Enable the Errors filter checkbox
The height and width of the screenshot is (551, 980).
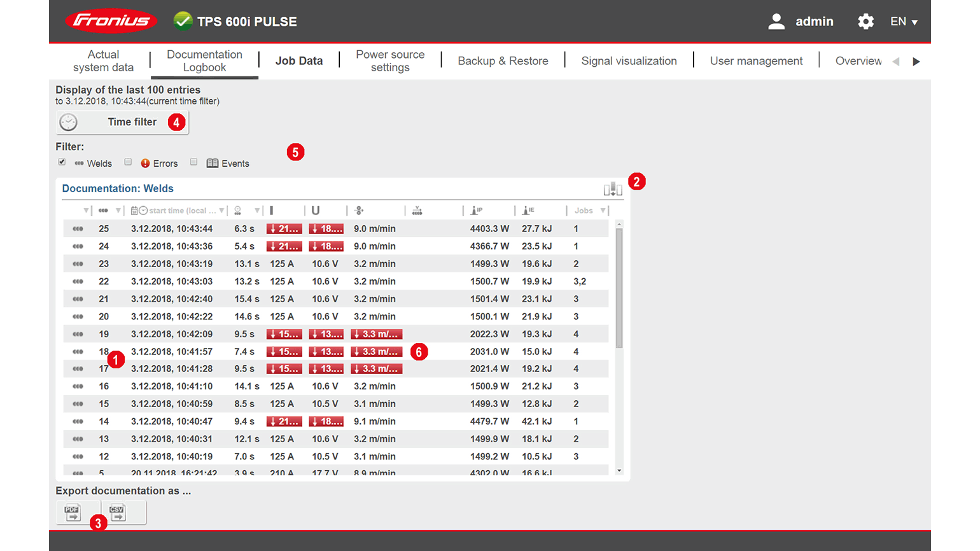click(x=128, y=162)
